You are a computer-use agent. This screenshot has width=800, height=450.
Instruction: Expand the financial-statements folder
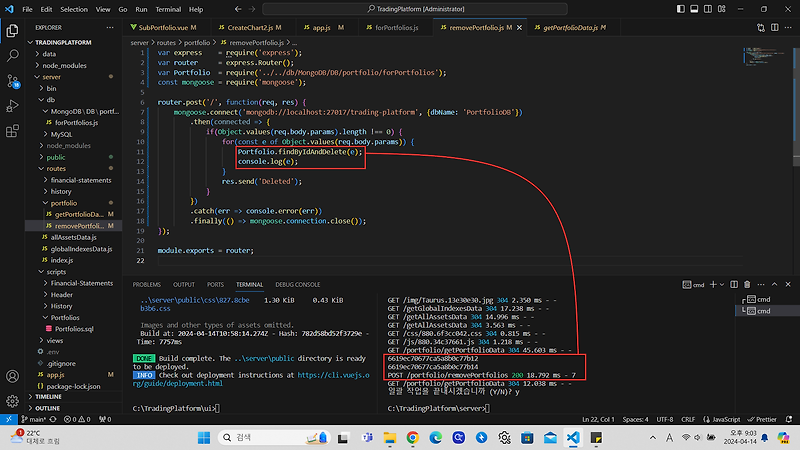coord(73,180)
